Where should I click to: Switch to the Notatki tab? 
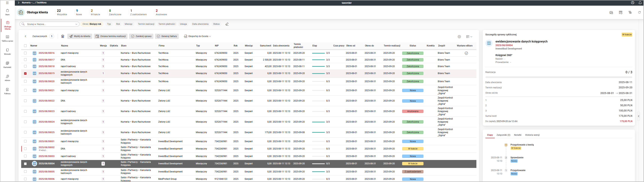(x=517, y=135)
